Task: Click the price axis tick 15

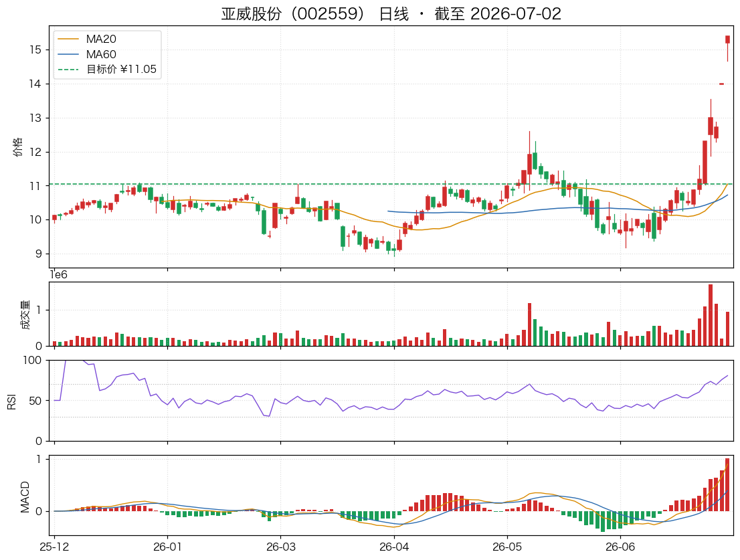Action: pos(35,50)
